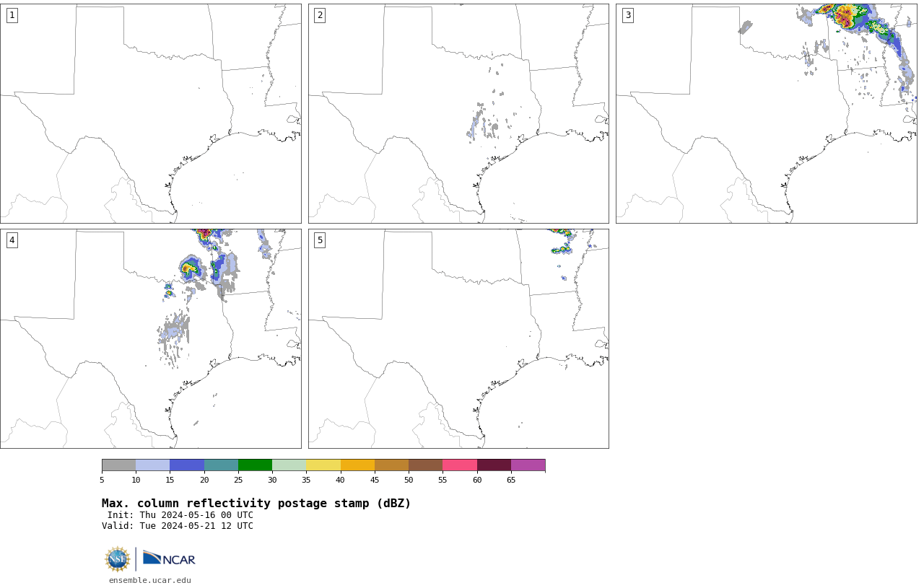
Task: Click the yellow 35-40 dBZ swatch
Action: click(x=323, y=465)
